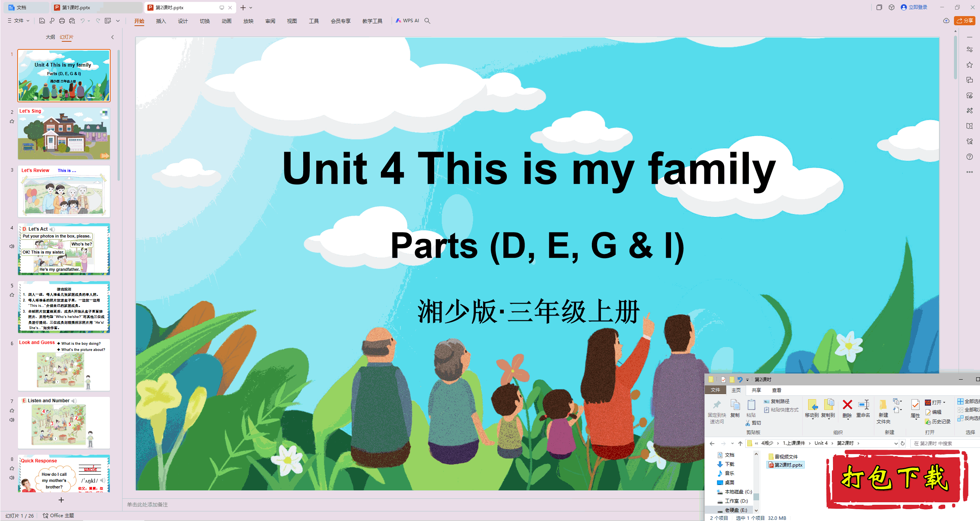Click the orange 分享 share button
The width and height of the screenshot is (980, 521).
coord(964,21)
